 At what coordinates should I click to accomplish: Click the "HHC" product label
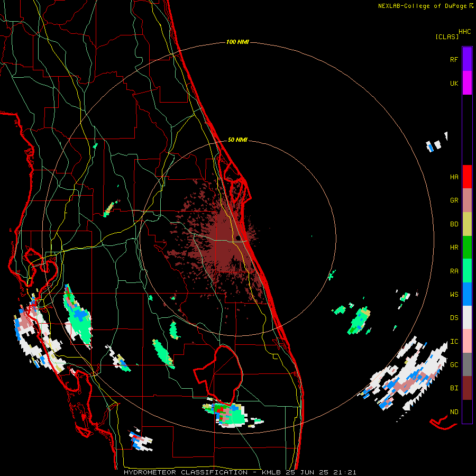[x=465, y=32]
